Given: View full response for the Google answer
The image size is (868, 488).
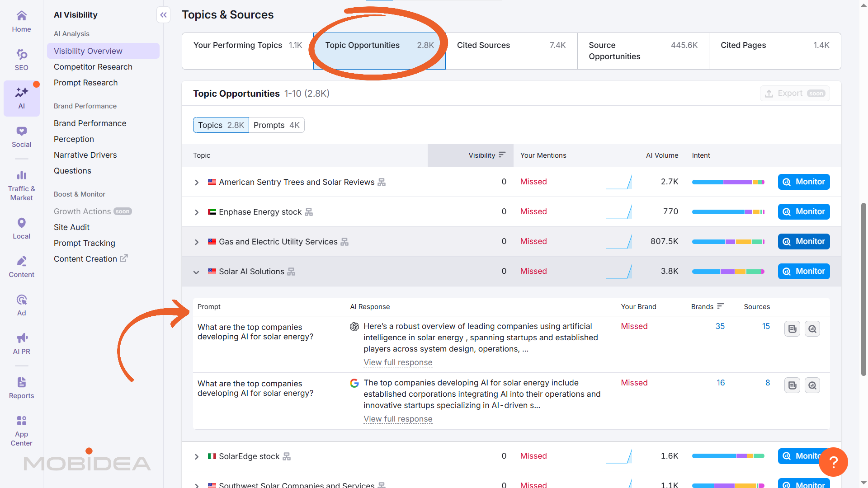Looking at the screenshot, I should coord(398,419).
